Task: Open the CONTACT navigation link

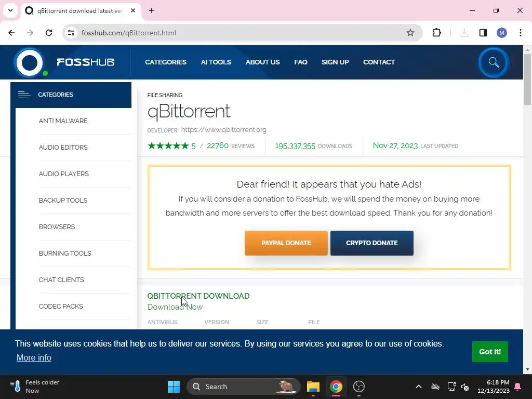Action: (x=379, y=62)
